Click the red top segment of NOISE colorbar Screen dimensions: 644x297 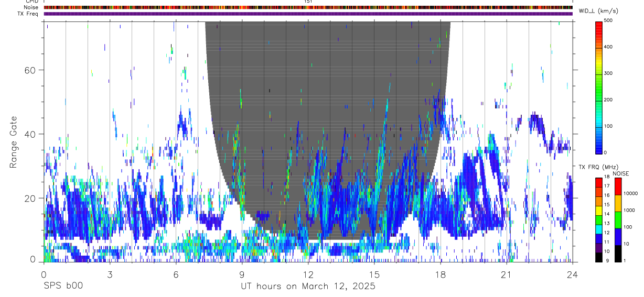pos(618,186)
